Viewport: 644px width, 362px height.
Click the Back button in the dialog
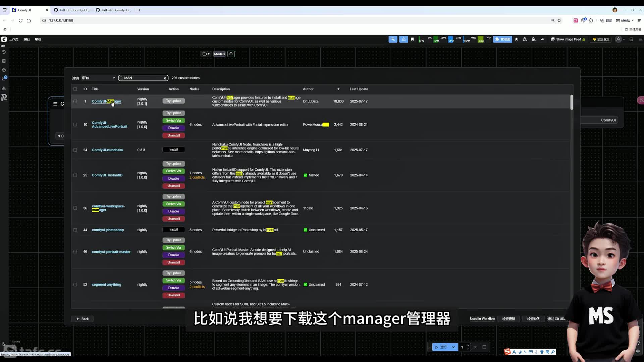(82, 319)
